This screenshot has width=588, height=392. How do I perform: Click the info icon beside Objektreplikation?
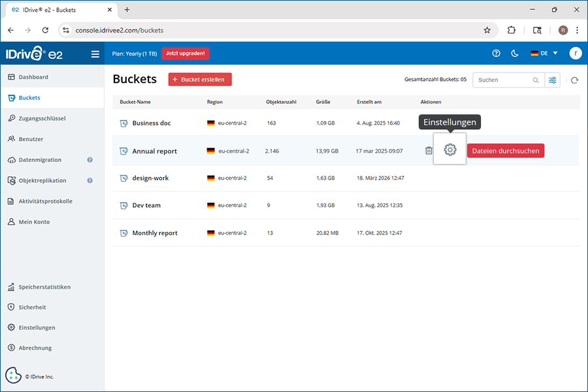pos(90,181)
